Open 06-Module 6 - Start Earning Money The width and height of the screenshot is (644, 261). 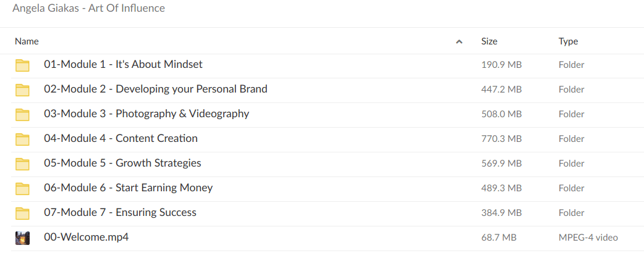128,188
